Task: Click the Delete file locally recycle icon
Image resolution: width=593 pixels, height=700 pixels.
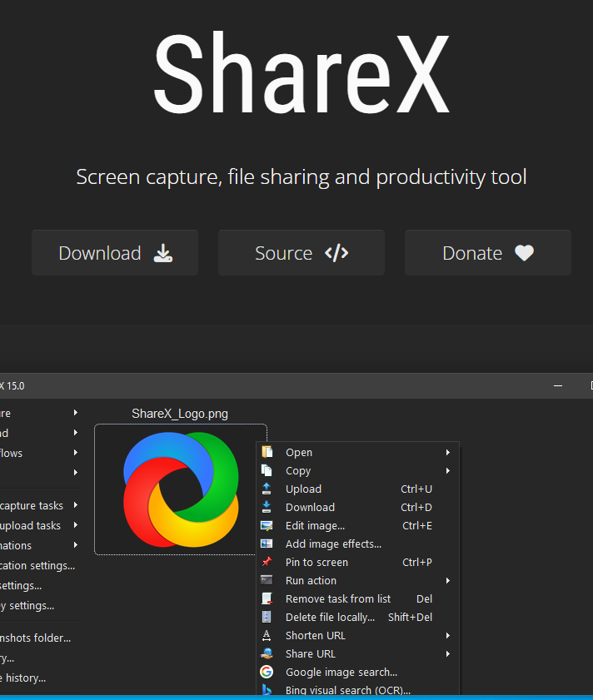Action: click(x=267, y=617)
